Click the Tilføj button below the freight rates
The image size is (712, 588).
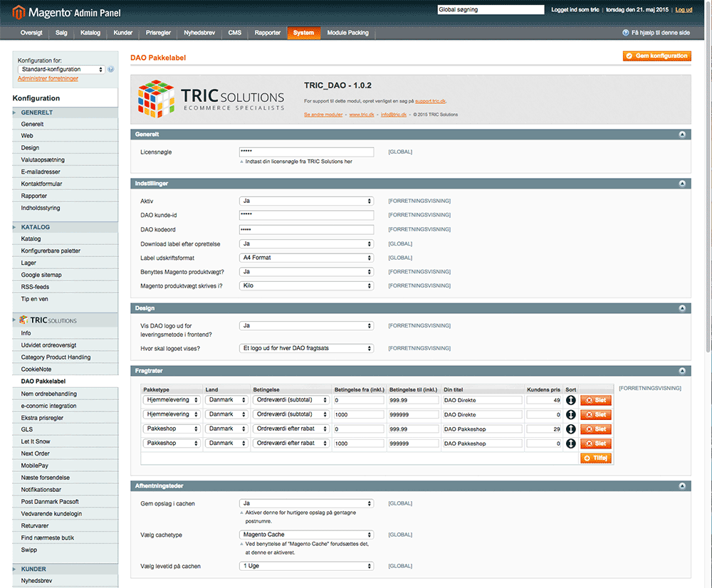(x=596, y=458)
